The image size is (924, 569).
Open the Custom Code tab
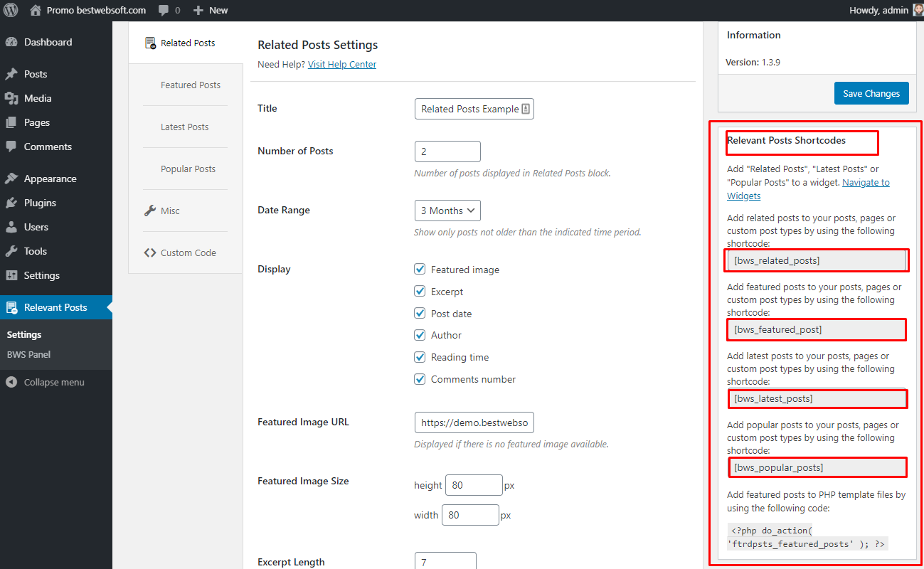click(188, 252)
